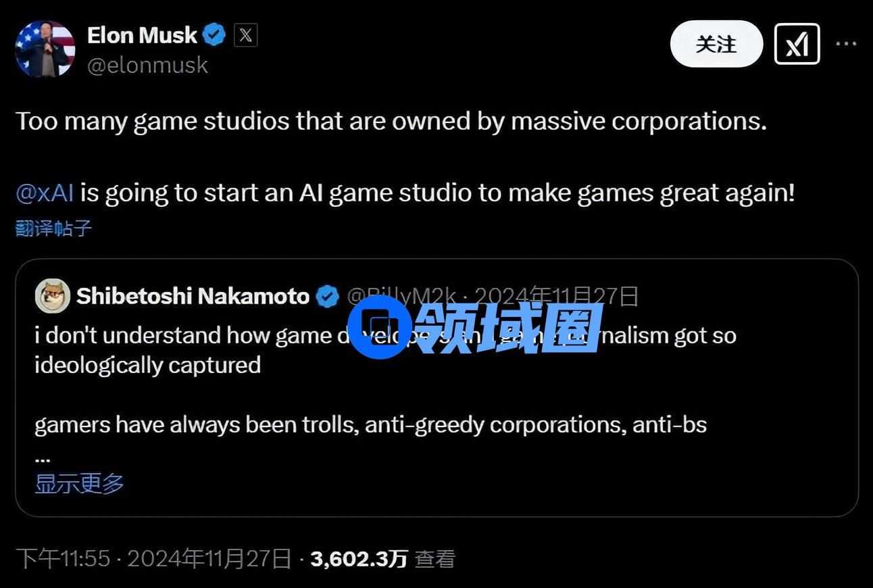Open the @elonmusk handle link
The width and height of the screenshot is (873, 588).
tap(147, 66)
